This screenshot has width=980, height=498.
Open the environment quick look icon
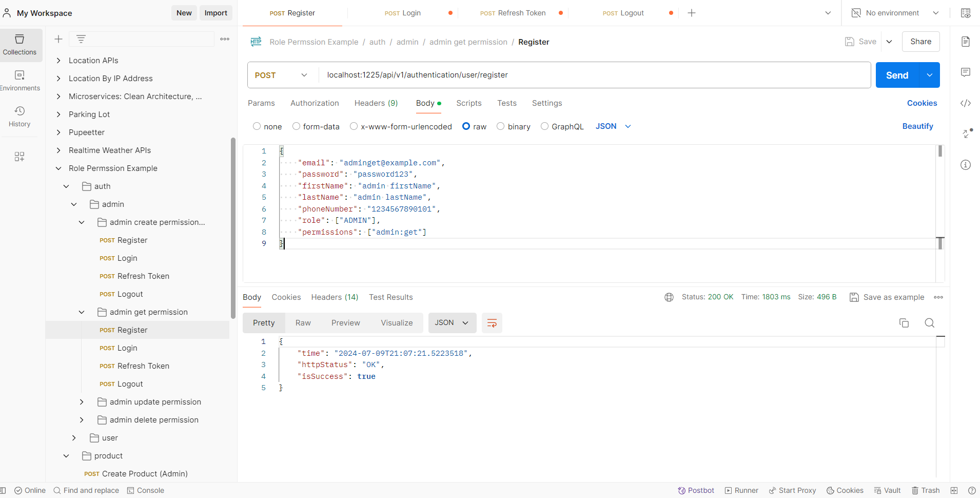pyautogui.click(x=966, y=13)
